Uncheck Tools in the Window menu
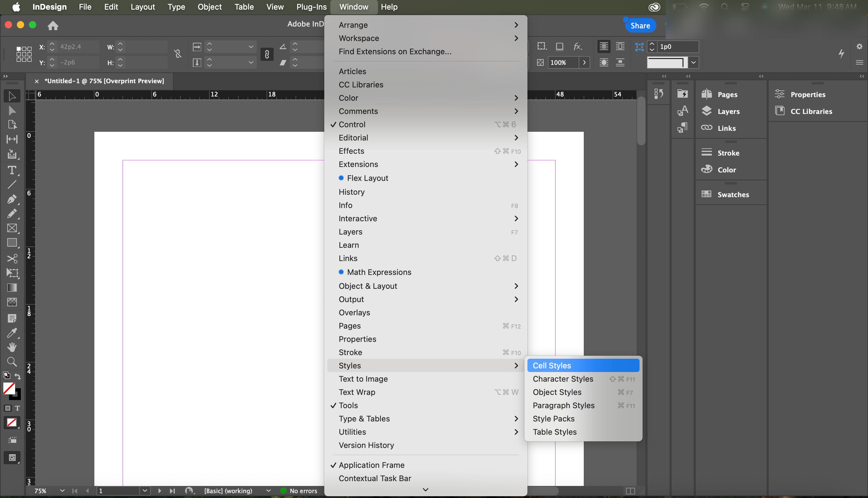 (348, 405)
